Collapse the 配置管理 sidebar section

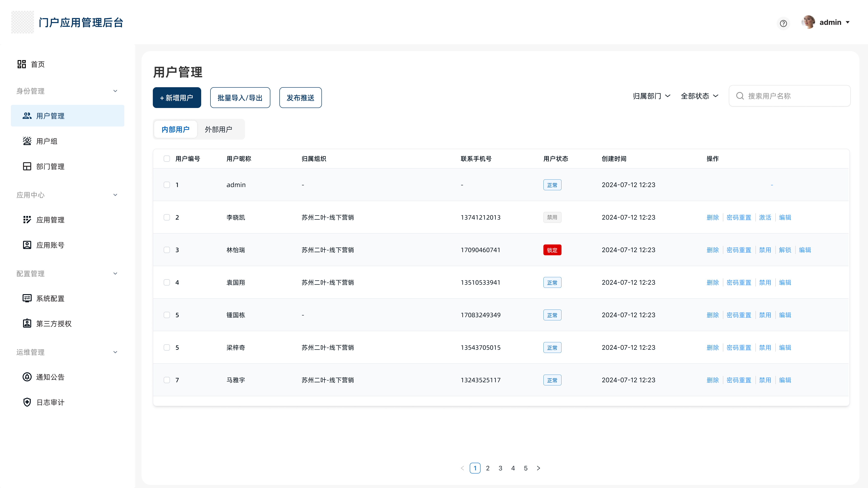click(x=115, y=273)
